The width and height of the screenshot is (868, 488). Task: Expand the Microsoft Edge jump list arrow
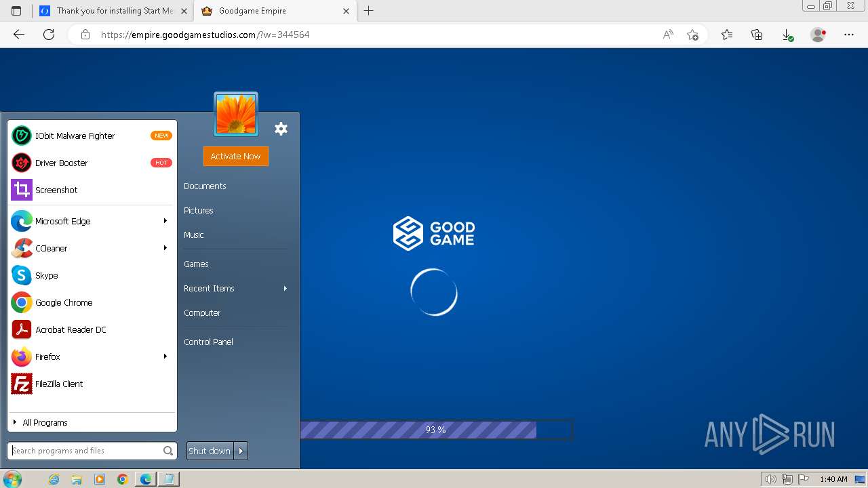click(x=165, y=221)
